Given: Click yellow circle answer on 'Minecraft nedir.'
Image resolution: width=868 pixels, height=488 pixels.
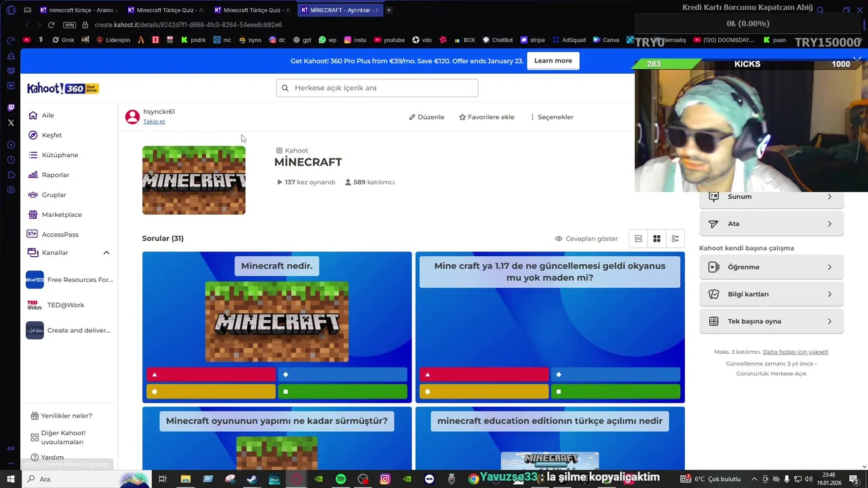Looking at the screenshot, I should [211, 391].
